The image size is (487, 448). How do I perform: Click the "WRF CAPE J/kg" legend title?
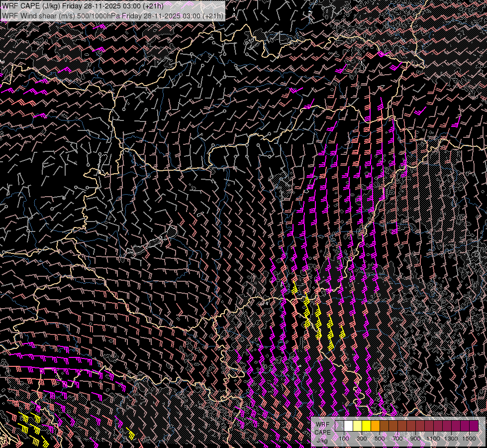322,432
